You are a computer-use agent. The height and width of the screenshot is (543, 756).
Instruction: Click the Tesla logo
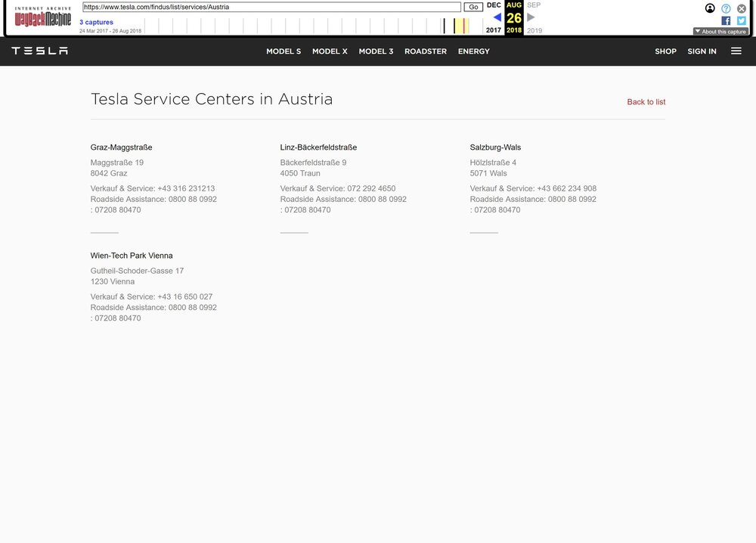[x=39, y=51]
